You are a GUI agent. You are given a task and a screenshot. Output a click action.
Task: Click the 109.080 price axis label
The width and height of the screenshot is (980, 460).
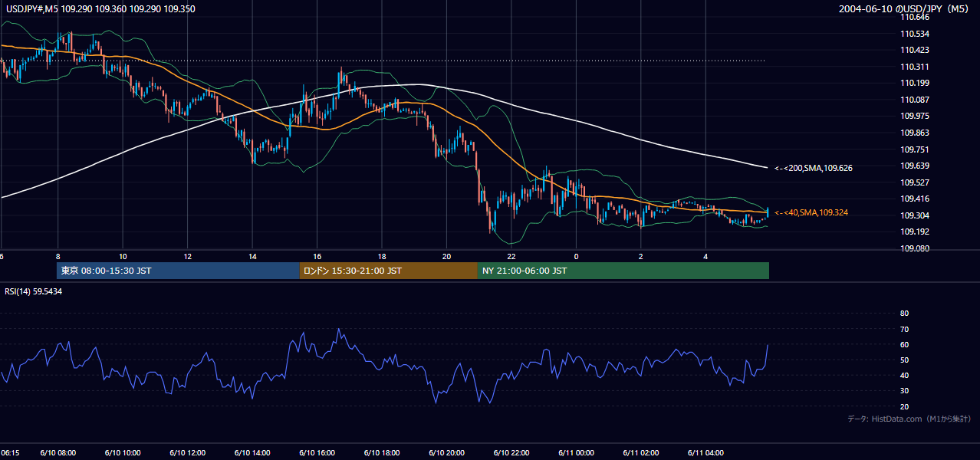tap(914, 248)
